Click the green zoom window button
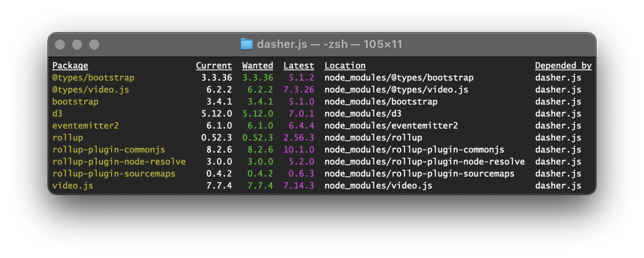 94,45
